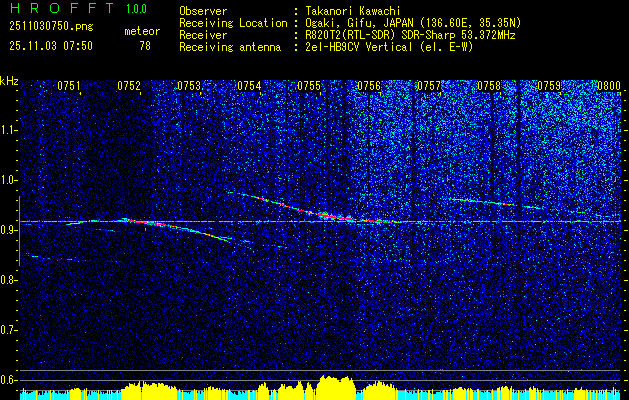The width and height of the screenshot is (629, 400).
Task: Select the 0759 time marker
Action: coord(549,86)
